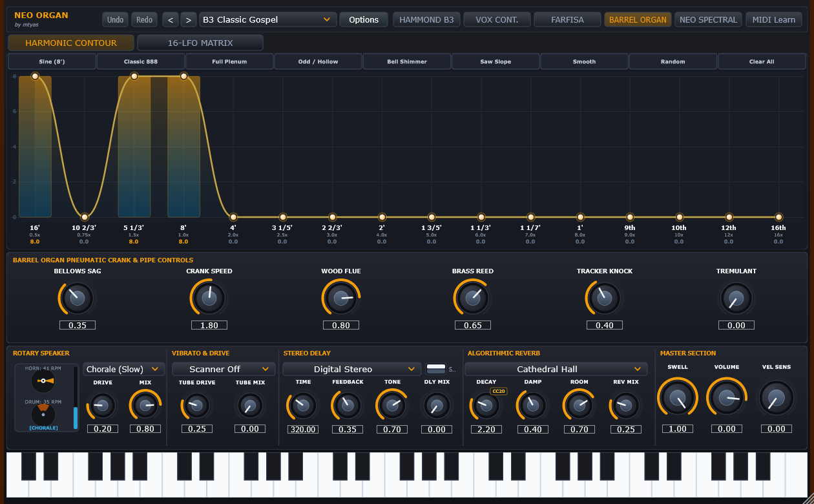
Task: Click the rotary drum RPM indicator
Action: pyautogui.click(x=43, y=414)
